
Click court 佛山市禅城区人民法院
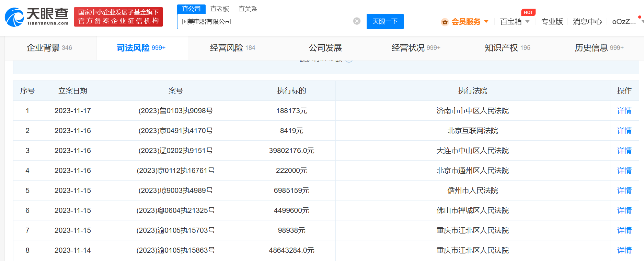(473, 210)
